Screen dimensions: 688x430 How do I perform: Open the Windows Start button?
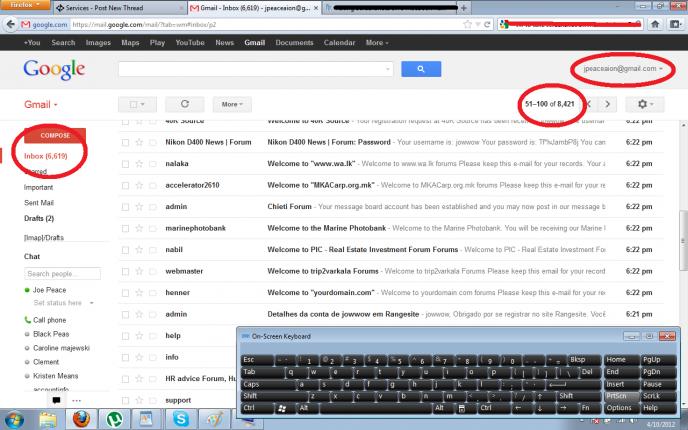(14, 419)
